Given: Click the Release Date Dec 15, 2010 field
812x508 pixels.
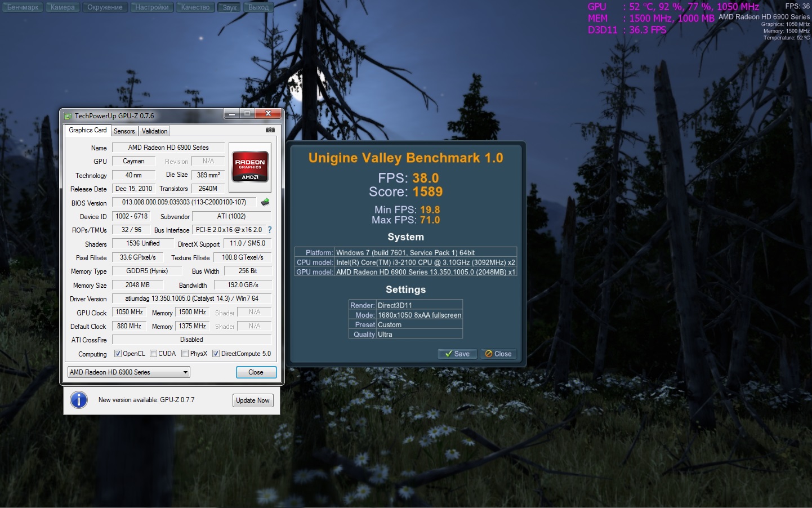Looking at the screenshot, I should point(133,189).
